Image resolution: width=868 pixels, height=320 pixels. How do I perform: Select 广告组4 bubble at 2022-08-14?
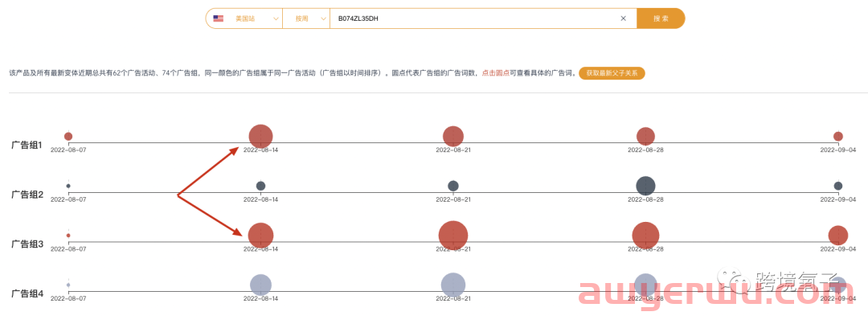260,285
